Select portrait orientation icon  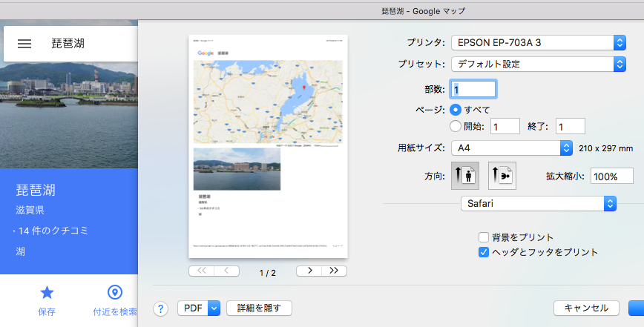465,176
